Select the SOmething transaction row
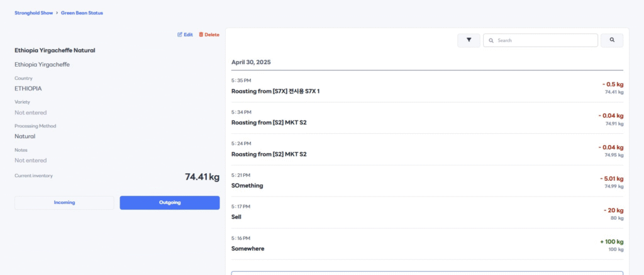This screenshot has height=275, width=644. [x=427, y=181]
